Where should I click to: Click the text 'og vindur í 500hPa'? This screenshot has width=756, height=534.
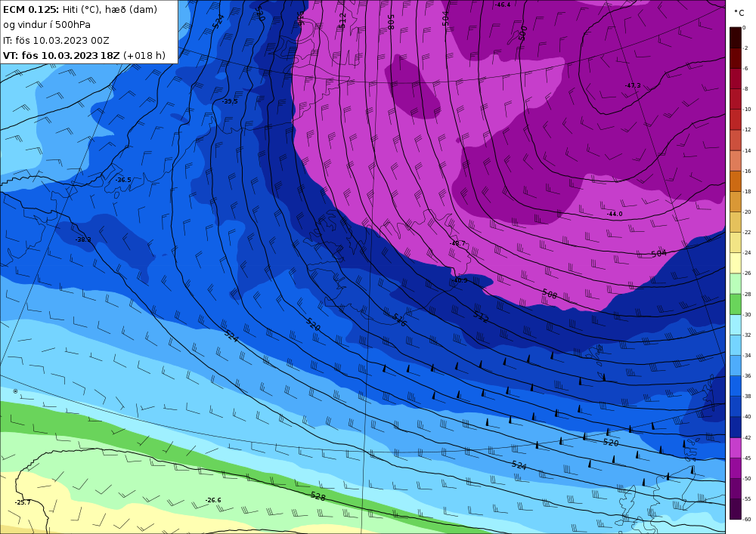click(47, 25)
